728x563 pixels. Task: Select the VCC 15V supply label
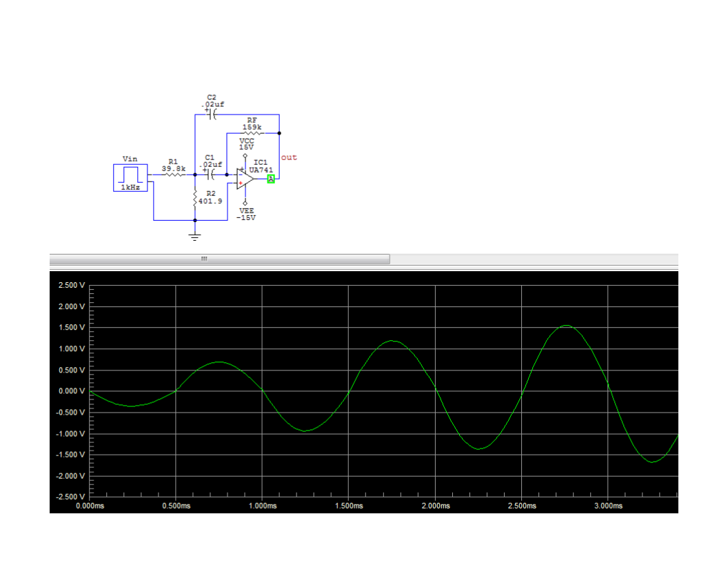point(247,144)
